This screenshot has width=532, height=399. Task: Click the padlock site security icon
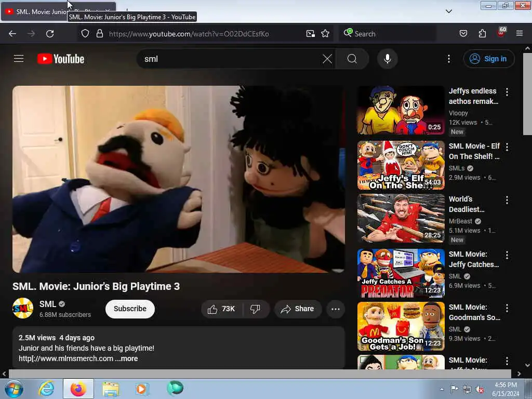99,34
